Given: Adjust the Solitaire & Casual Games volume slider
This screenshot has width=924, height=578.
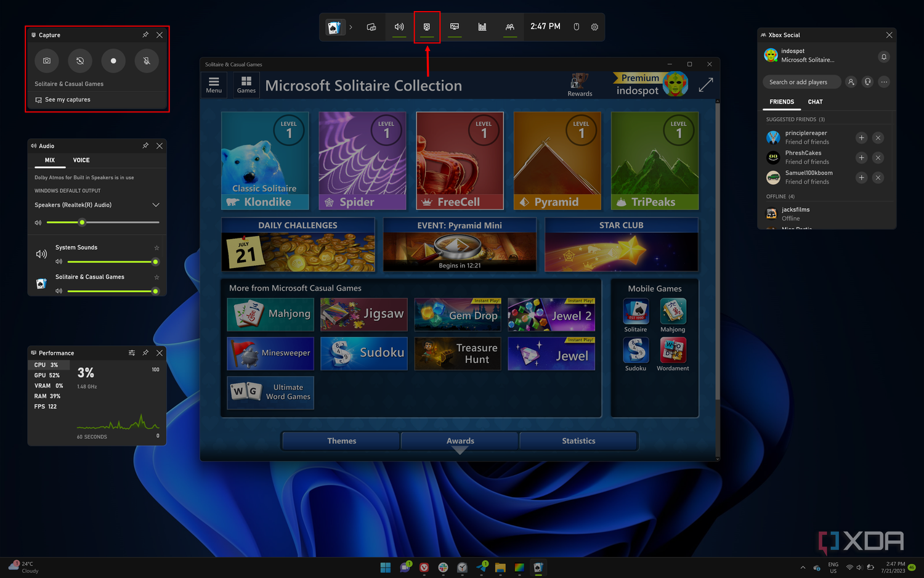Looking at the screenshot, I should 111,291.
